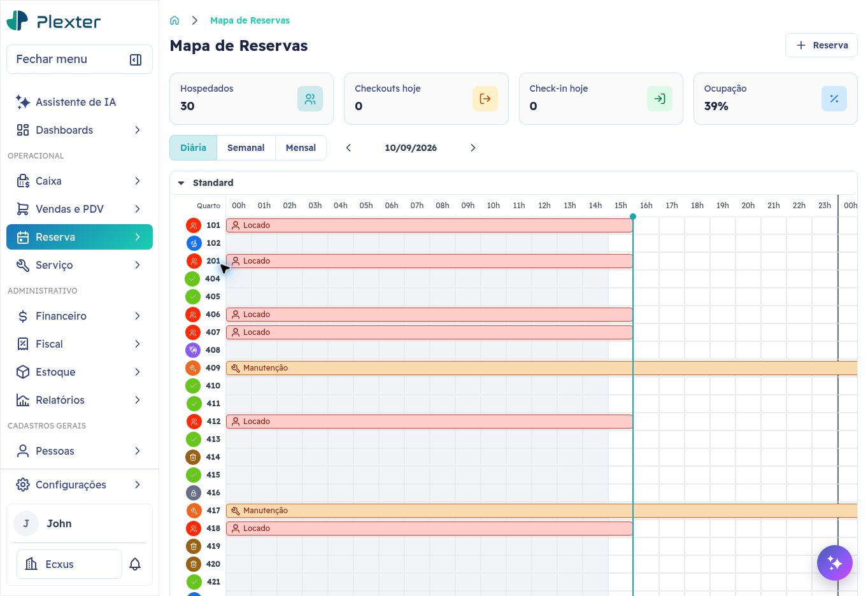
Task: Open floating AI assistant button
Action: coord(835,563)
